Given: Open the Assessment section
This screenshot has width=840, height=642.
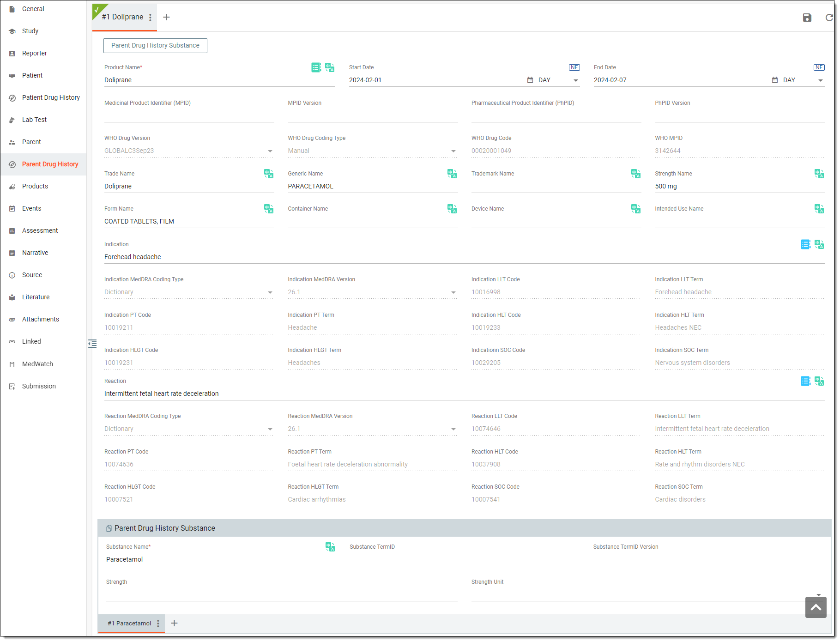Looking at the screenshot, I should click(x=43, y=230).
